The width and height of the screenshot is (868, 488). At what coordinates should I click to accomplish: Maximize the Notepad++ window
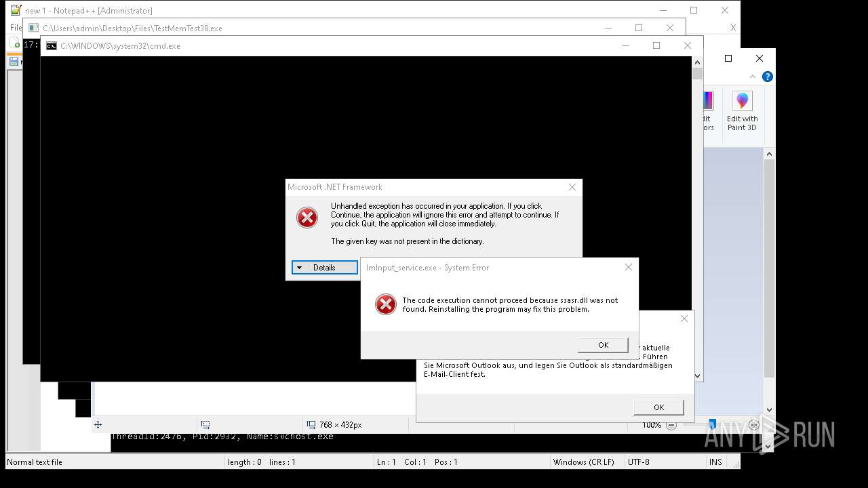pyautogui.click(x=694, y=10)
